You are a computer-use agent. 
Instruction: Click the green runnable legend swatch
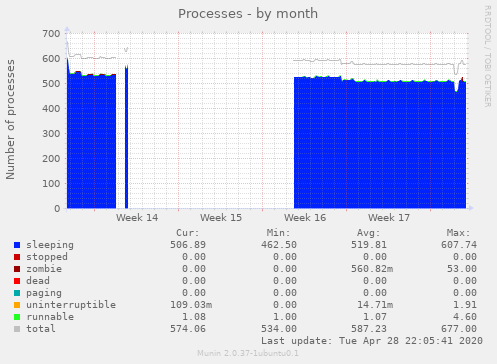point(17,317)
